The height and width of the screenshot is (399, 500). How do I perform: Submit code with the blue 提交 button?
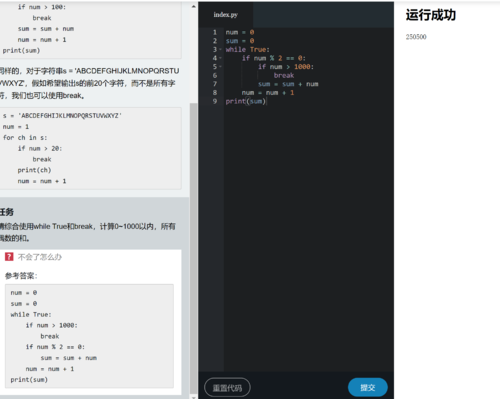[368, 388]
